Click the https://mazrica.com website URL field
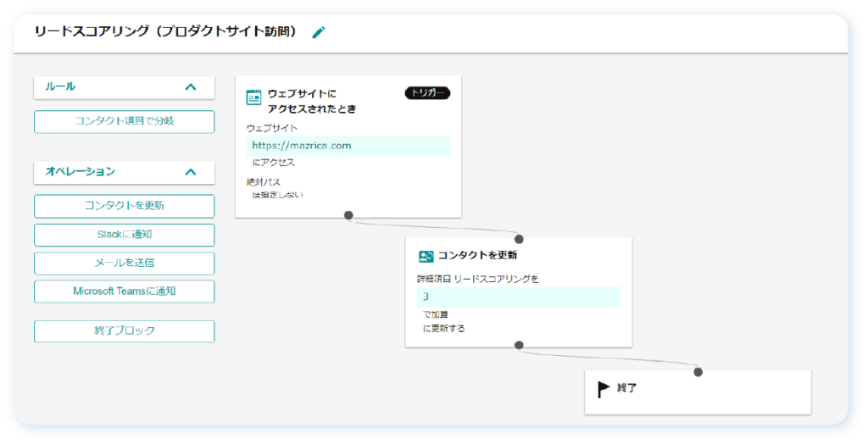The width and height of the screenshot is (868, 444). pyautogui.click(x=348, y=146)
